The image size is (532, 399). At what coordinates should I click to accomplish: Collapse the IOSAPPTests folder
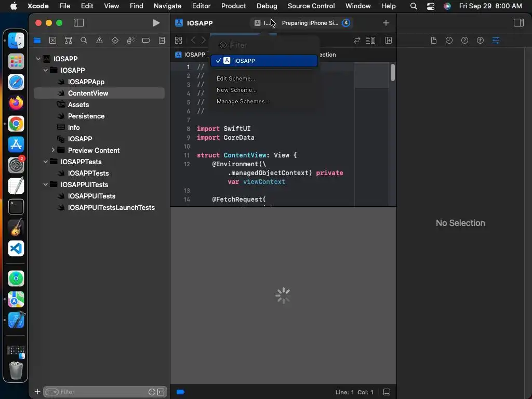pyautogui.click(x=46, y=162)
